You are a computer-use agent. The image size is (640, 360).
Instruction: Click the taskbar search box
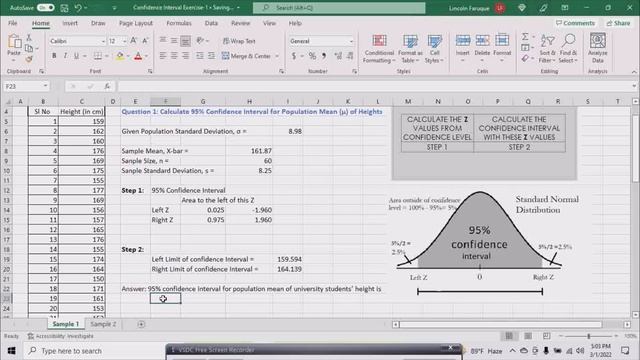94,351
